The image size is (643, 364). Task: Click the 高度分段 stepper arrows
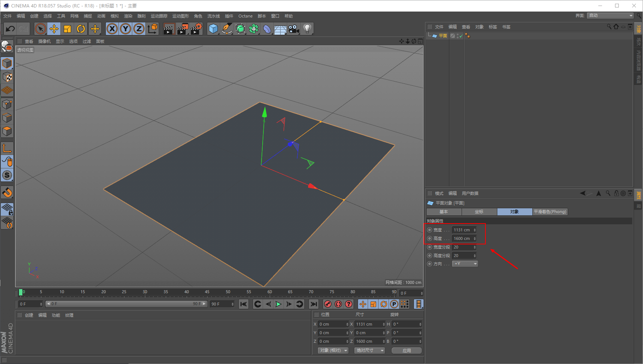point(475,256)
